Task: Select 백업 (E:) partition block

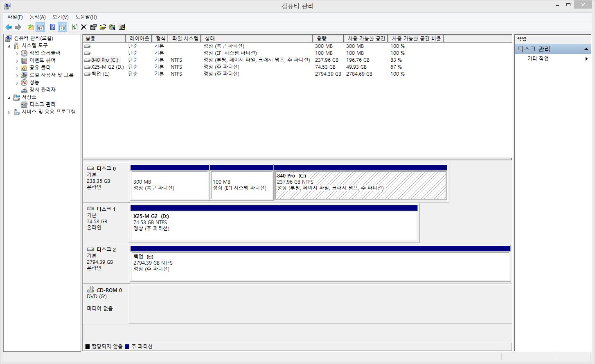Action: pyautogui.click(x=320, y=263)
